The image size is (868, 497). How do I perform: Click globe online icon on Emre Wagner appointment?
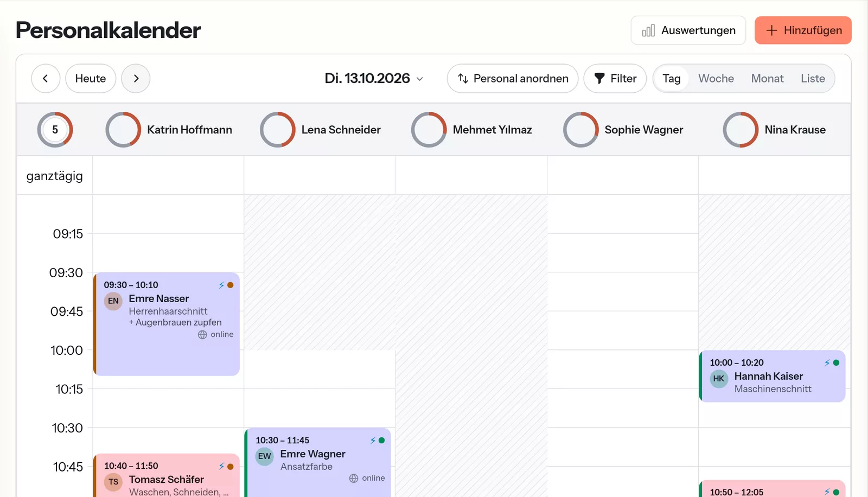[354, 479]
